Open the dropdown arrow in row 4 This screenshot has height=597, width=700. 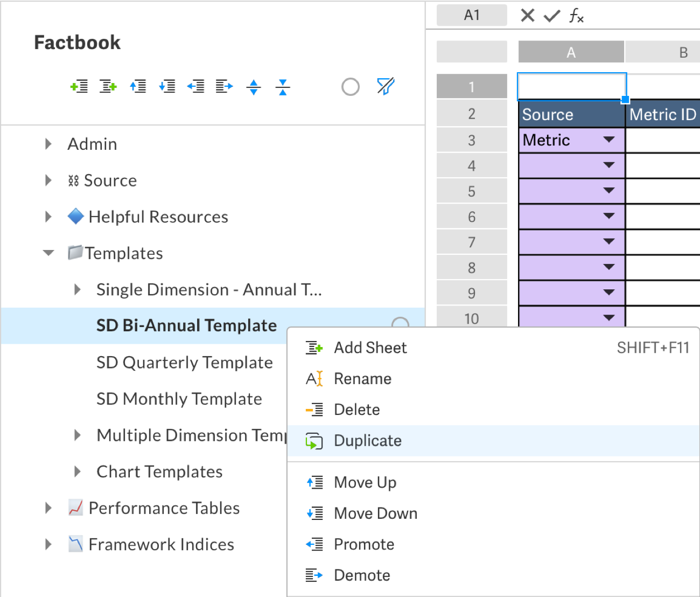(609, 165)
